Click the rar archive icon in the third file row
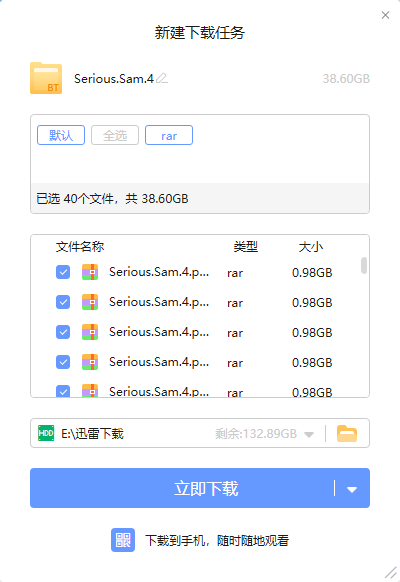This screenshot has height=582, width=400. pos(90,332)
